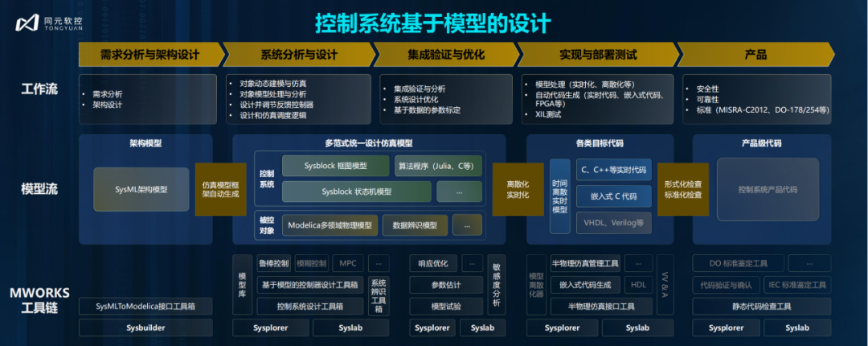Screen dimensions: 868x346
Task: Click the 同元软控 TONGYUAN logo
Action: (49, 23)
